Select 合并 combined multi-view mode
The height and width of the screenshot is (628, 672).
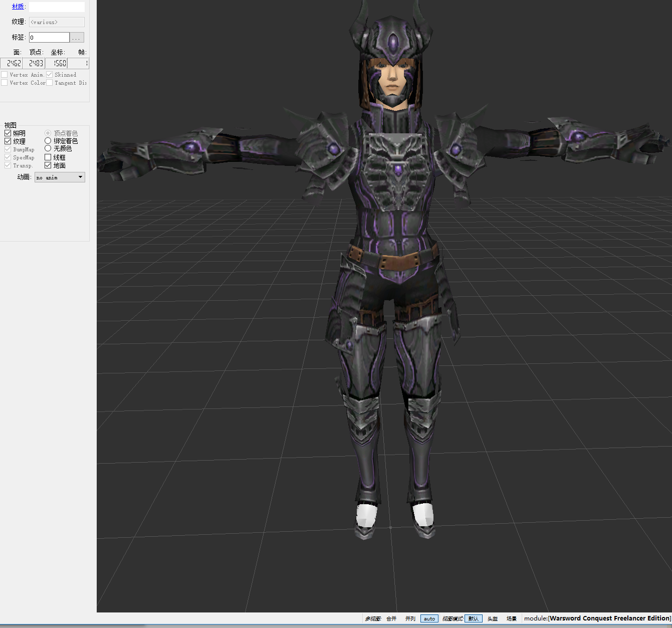coord(391,618)
